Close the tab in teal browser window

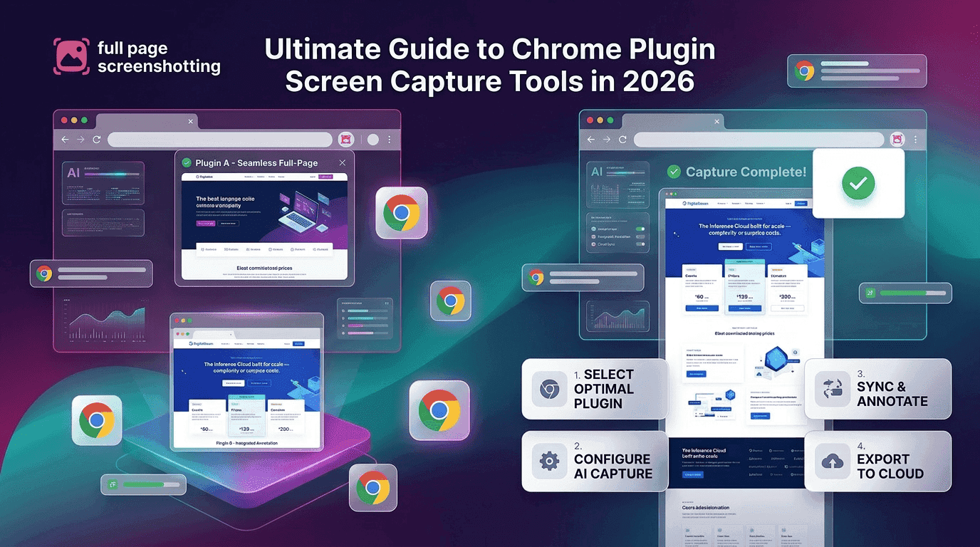tap(716, 120)
